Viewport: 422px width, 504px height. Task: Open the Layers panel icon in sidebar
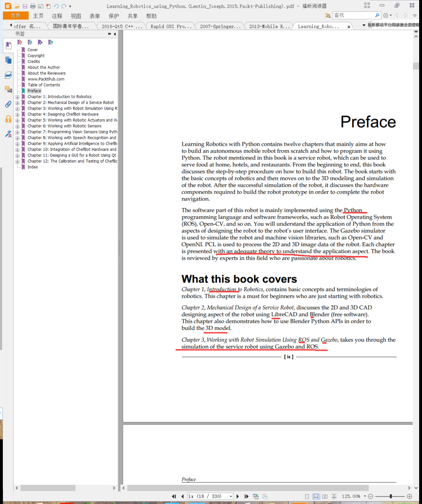tap(8, 75)
